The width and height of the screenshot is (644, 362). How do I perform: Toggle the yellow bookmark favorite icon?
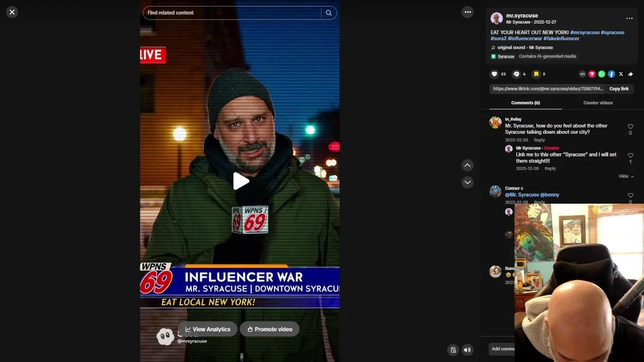coord(536,74)
